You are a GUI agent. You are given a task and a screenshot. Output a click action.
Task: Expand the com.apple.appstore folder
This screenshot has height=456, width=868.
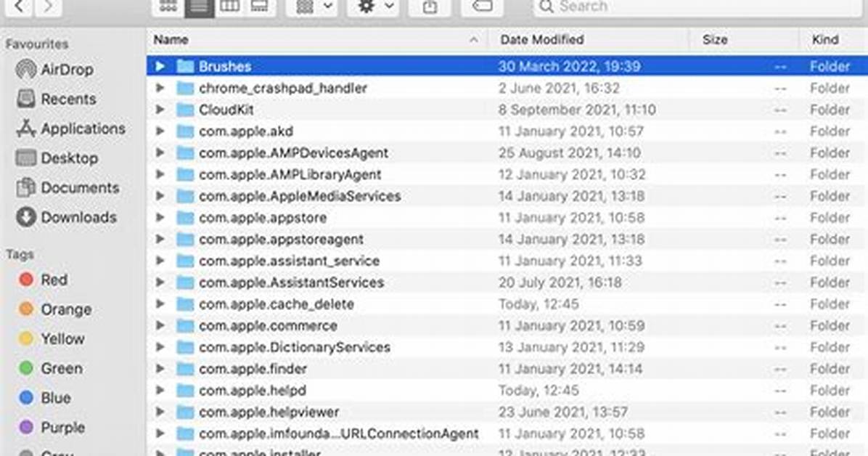(x=160, y=218)
